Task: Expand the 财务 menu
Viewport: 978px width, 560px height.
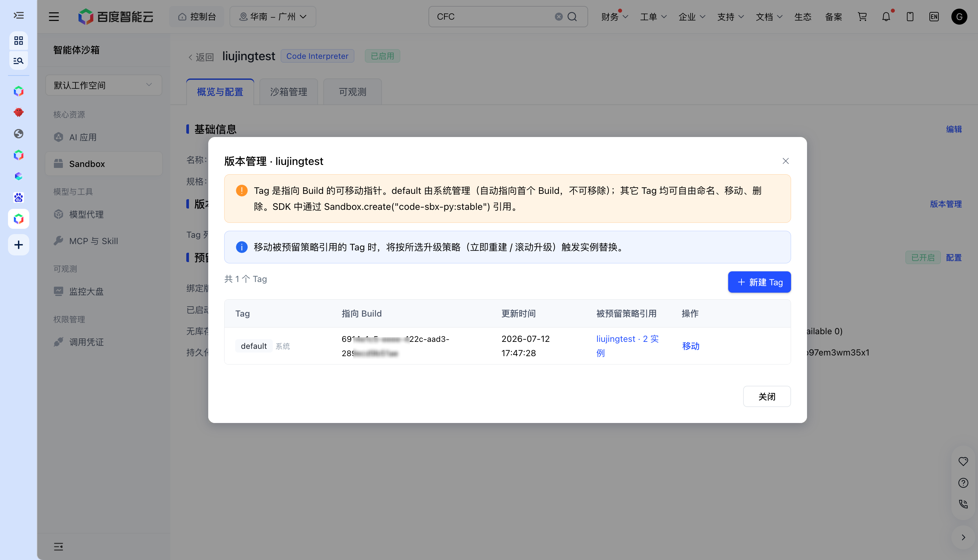Action: tap(614, 17)
